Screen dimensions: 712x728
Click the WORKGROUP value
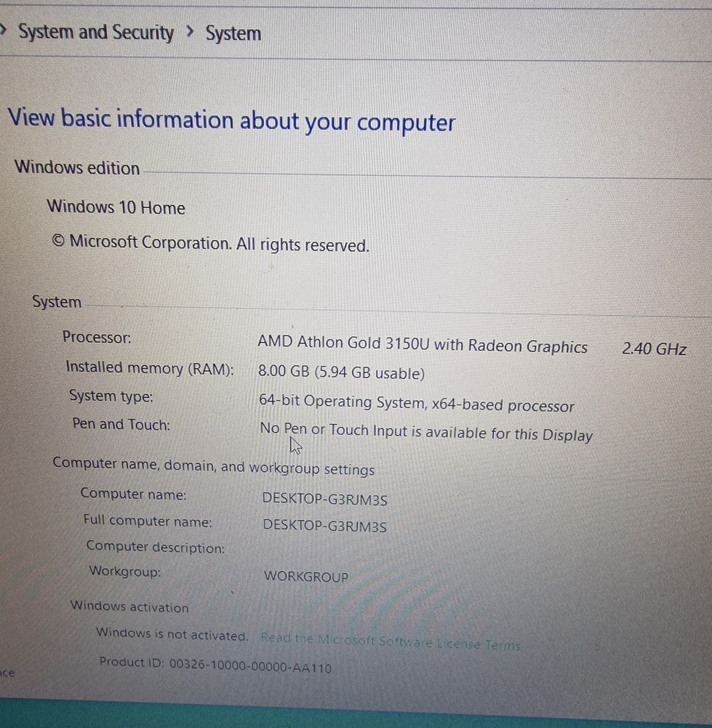tap(306, 576)
